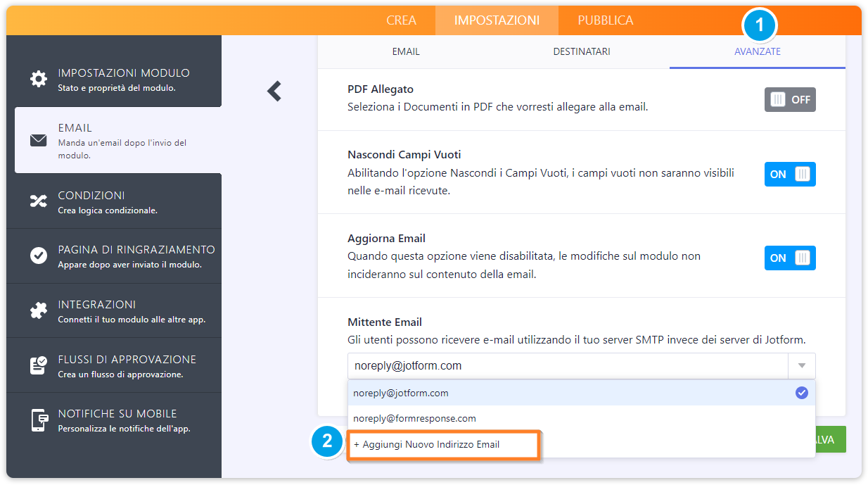
Task: Select noreply@formresponse.com from the dropdown list
Action: pyautogui.click(x=408, y=418)
